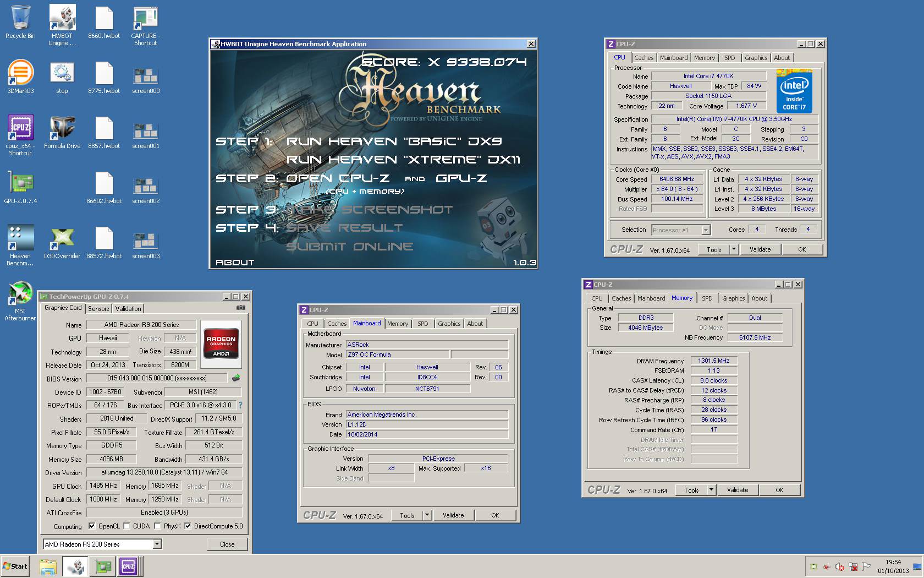This screenshot has height=578, width=924.
Task: Toggle the OpenCL checkbox in GPU-Z
Action: 92,526
